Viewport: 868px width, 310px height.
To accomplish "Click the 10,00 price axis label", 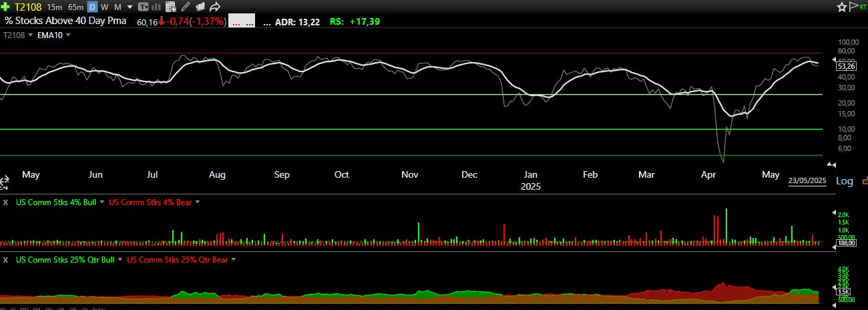I will [845, 129].
